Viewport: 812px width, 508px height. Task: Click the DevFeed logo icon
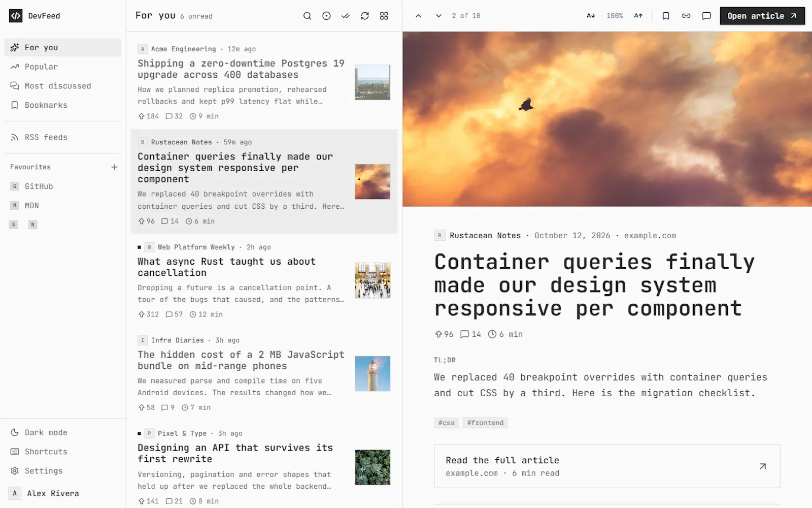coord(16,16)
